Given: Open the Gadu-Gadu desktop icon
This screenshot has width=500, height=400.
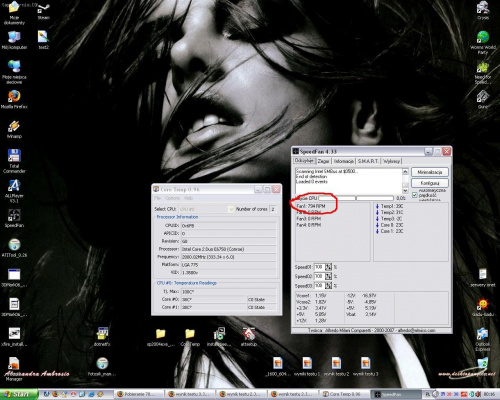Looking at the screenshot, I should click(483, 308).
